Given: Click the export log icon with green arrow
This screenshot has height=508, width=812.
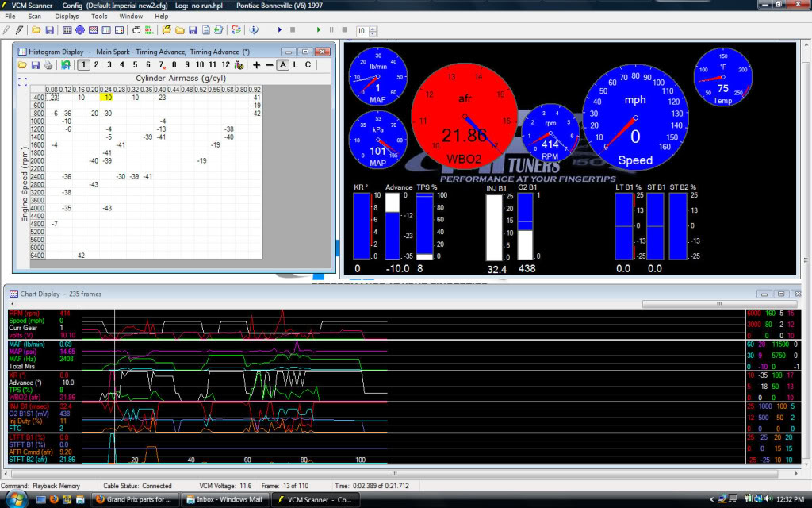Looking at the screenshot, I should 219,30.
